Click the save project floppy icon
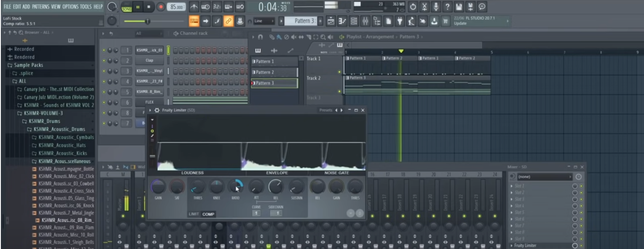Screen dimensions: 644x249 [x=459, y=7]
